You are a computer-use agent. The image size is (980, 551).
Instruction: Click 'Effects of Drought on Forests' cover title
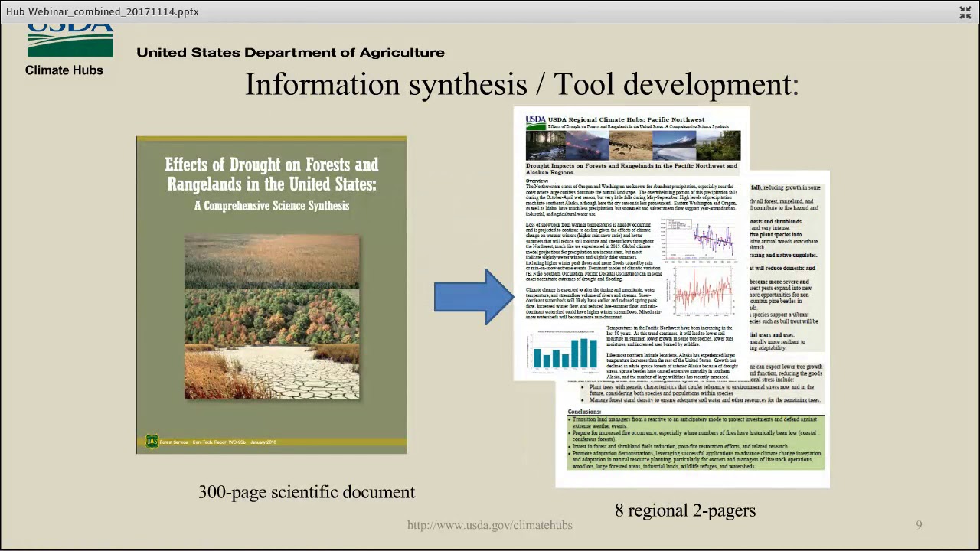click(x=272, y=174)
